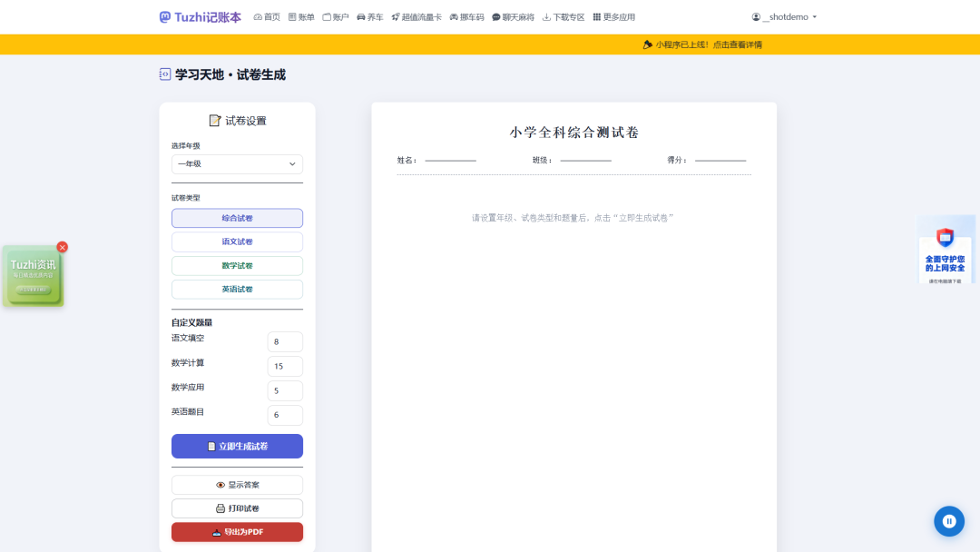Screen dimensions: 980x552
Task: Click the 小学全科综合测试卷 title
Action: click(573, 132)
